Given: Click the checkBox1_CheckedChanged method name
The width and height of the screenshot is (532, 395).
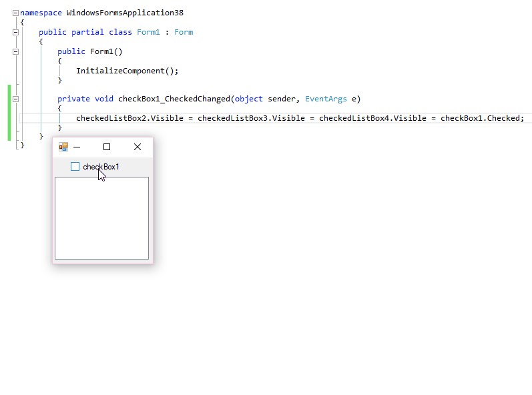Looking at the screenshot, I should (x=174, y=99).
